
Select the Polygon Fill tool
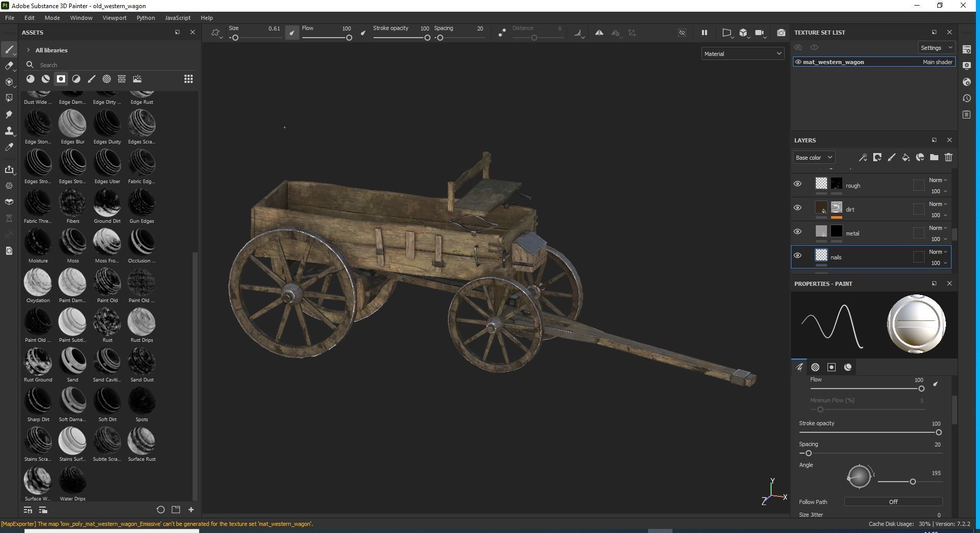(x=9, y=98)
